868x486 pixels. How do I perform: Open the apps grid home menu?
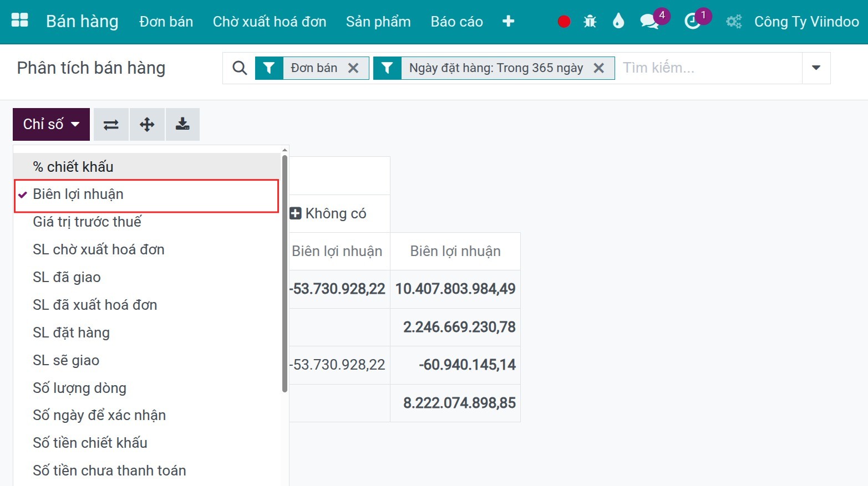tap(19, 21)
